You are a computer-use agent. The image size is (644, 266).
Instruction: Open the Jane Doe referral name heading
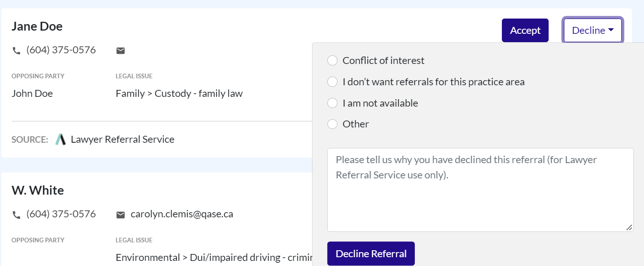(37, 26)
